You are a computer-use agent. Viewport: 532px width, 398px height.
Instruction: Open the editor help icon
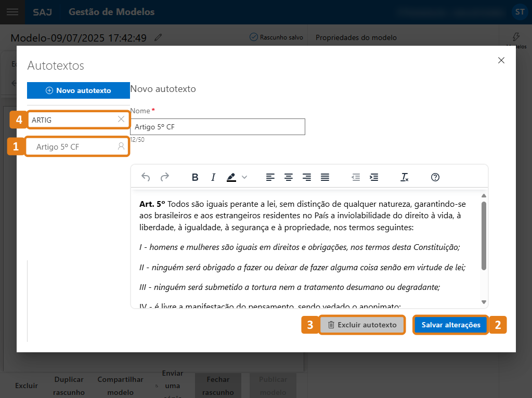436,177
